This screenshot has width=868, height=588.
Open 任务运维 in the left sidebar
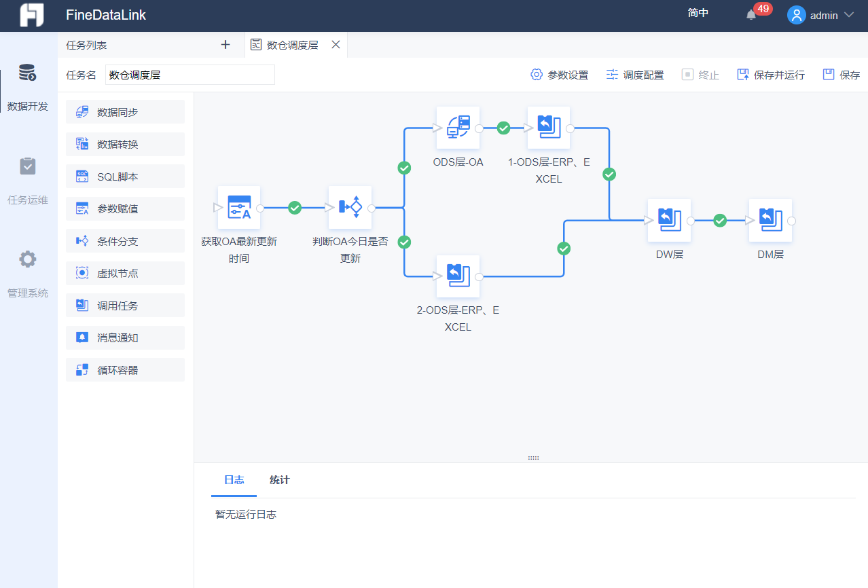(28, 180)
